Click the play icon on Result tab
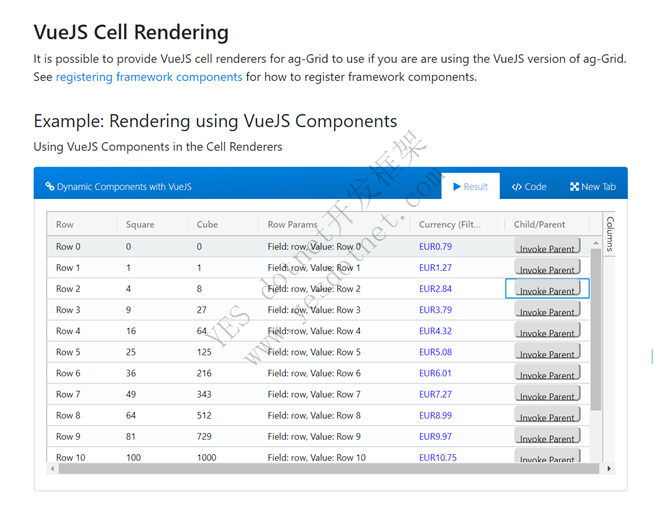 coord(456,186)
